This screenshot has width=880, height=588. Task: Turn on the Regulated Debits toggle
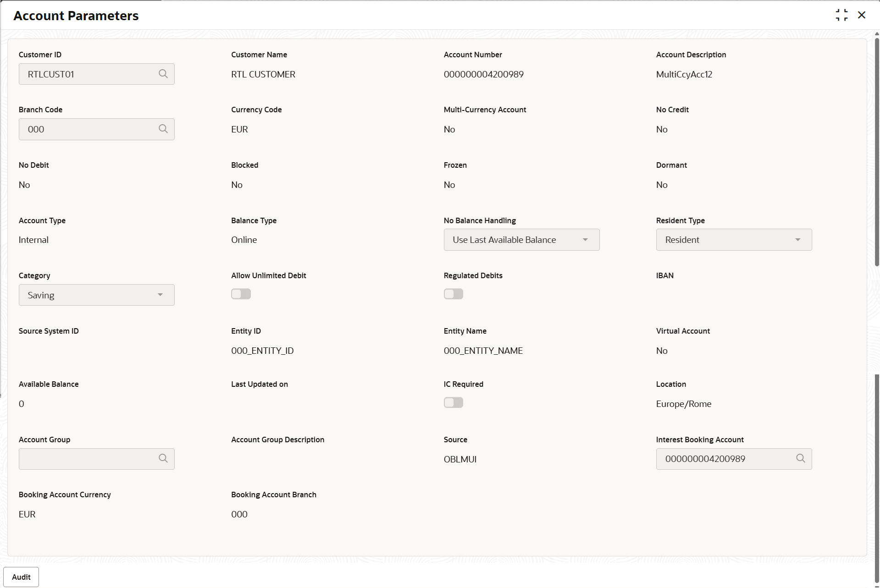(453, 294)
